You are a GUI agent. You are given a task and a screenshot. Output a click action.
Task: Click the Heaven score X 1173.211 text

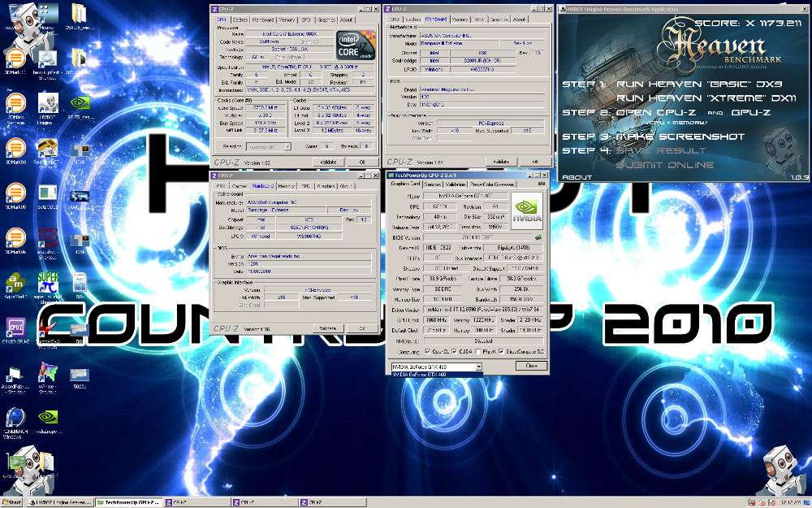(749, 24)
